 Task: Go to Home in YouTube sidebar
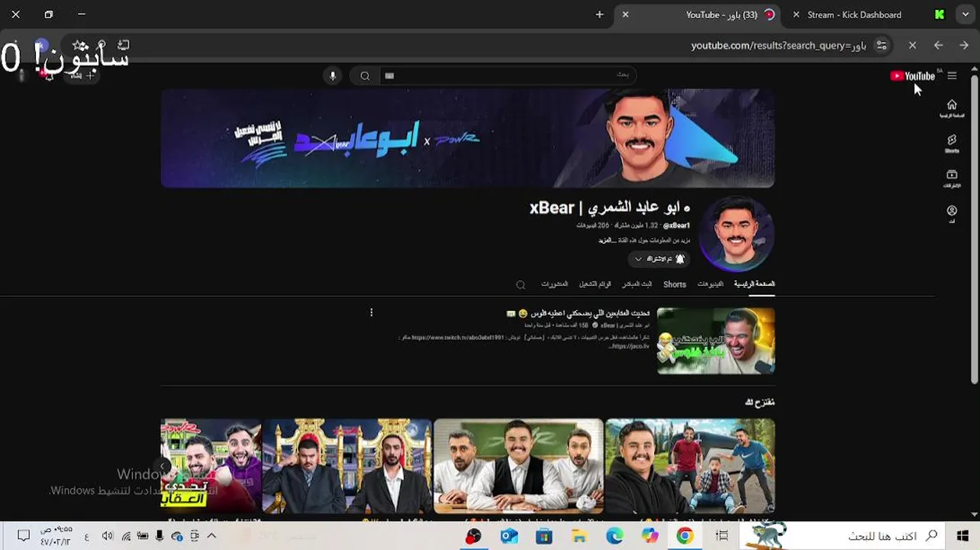(x=952, y=108)
